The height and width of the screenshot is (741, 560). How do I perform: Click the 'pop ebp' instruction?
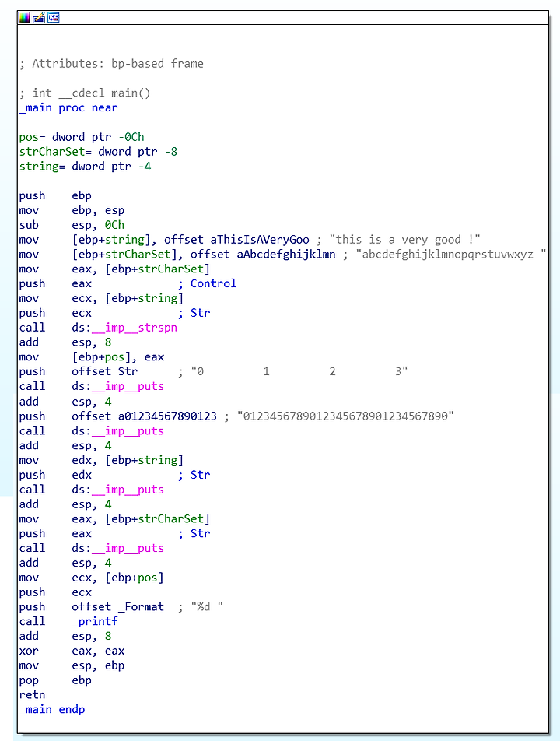click(x=55, y=680)
